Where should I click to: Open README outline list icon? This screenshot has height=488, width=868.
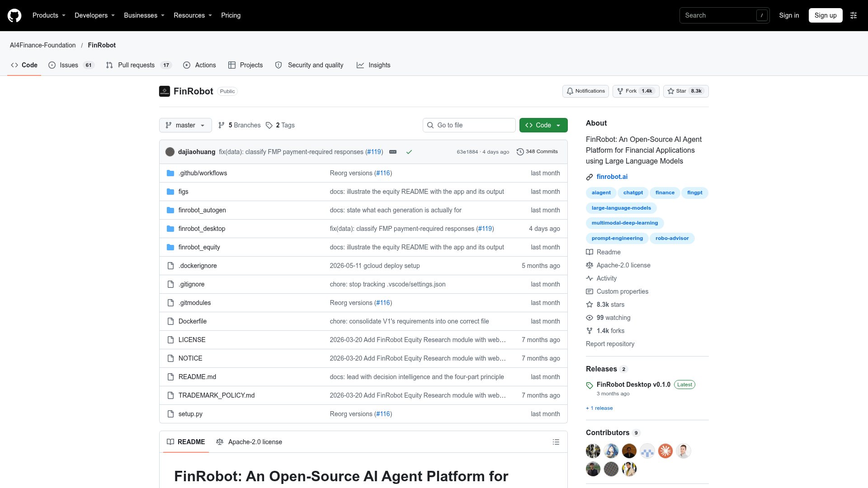(x=556, y=442)
